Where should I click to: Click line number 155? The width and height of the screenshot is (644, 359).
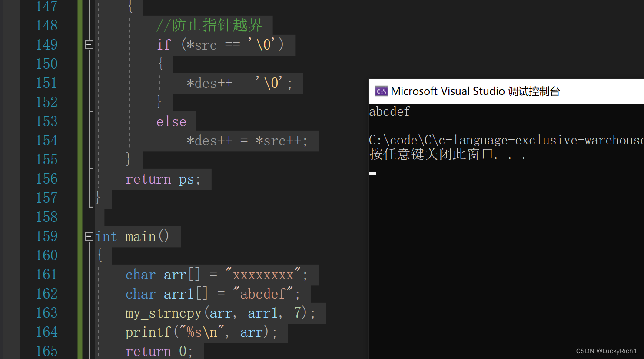(x=46, y=160)
